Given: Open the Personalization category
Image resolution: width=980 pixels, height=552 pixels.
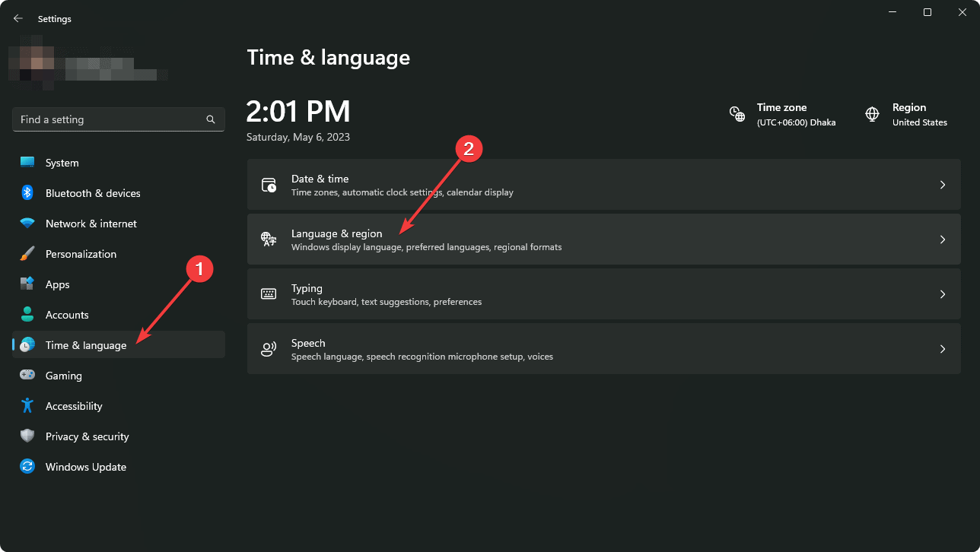Looking at the screenshot, I should pyautogui.click(x=119, y=254).
